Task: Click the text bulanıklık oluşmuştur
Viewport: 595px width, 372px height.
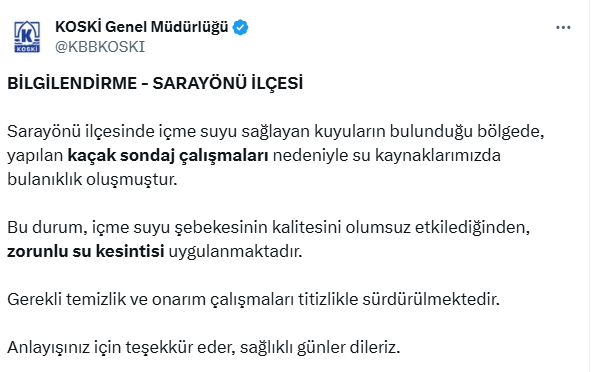Action: click(92, 180)
